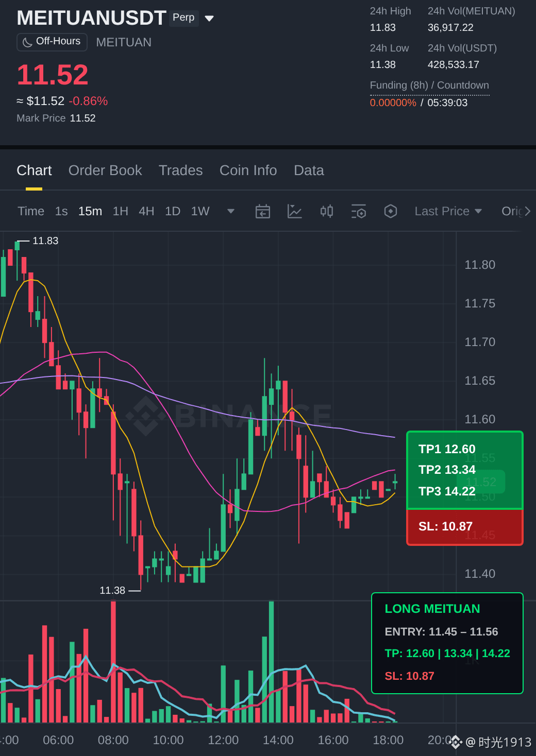
Task: Switch to the Chart tab
Action: point(34,170)
